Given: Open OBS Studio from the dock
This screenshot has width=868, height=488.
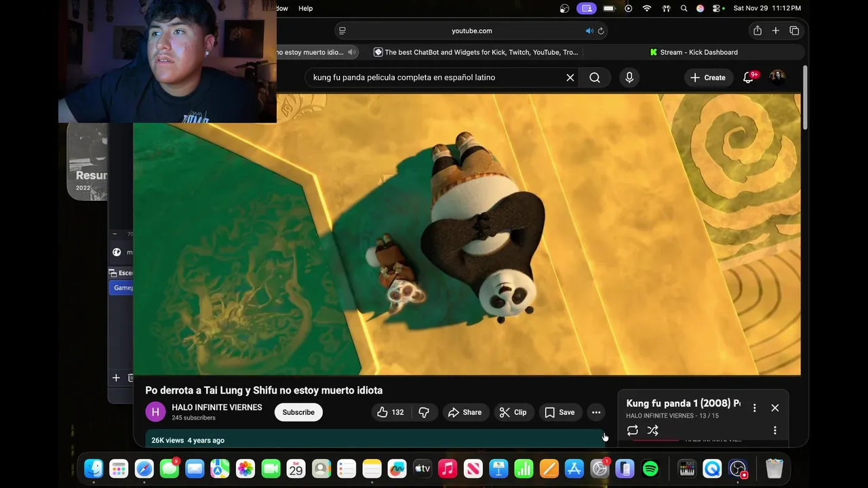Looking at the screenshot, I should (x=738, y=468).
